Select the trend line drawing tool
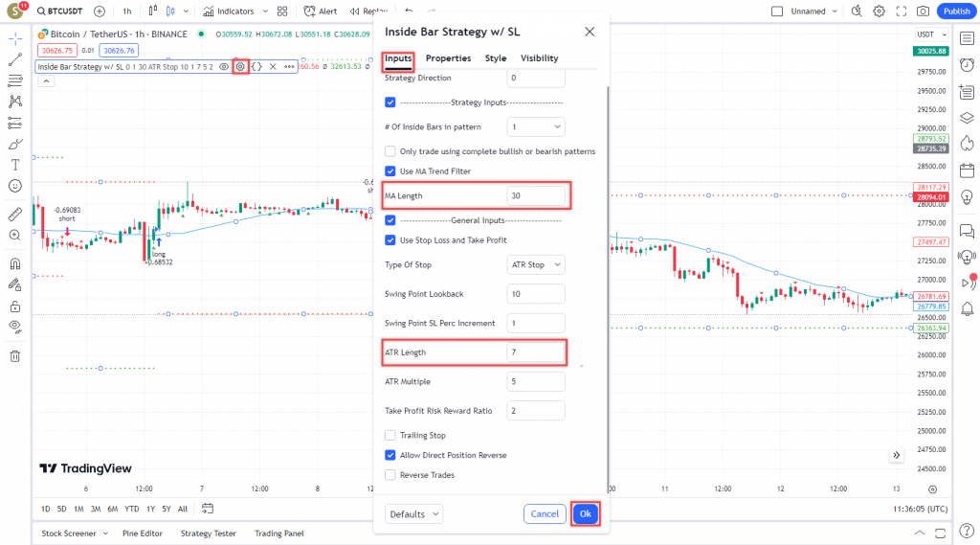 pos(15,60)
